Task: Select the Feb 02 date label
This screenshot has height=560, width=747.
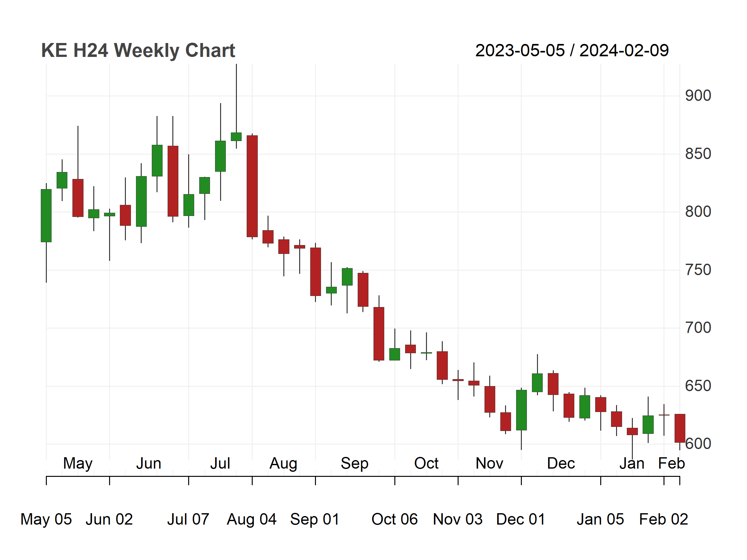Action: click(x=664, y=520)
